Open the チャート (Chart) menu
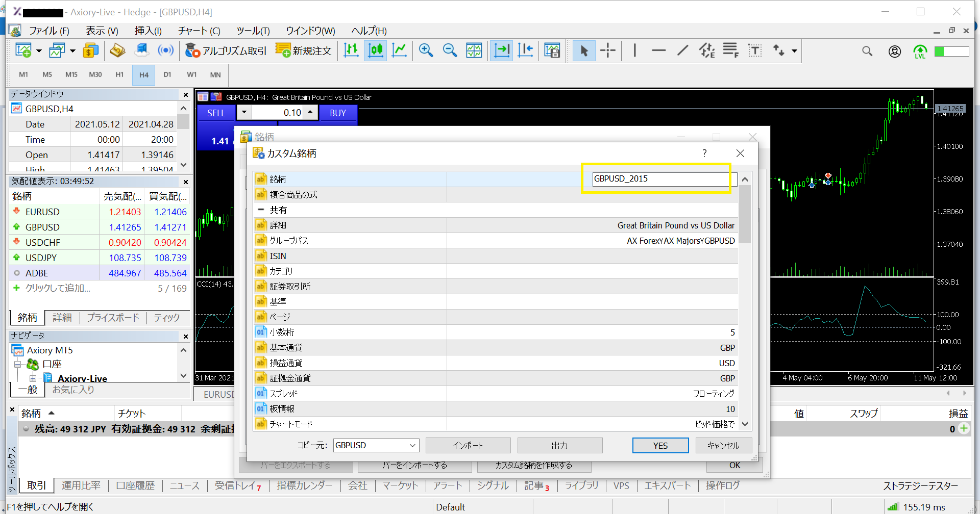Screen dimensions: 980x514 click(x=199, y=31)
